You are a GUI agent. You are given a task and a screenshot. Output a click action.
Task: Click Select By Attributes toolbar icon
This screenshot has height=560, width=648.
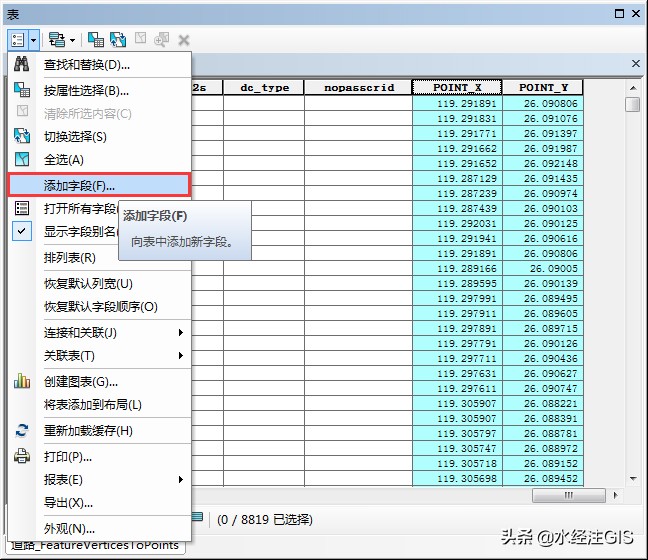tap(95, 40)
